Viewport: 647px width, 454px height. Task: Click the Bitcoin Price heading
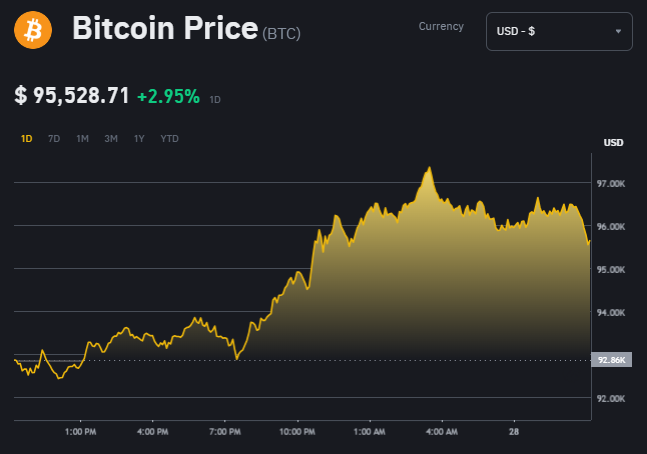pos(165,29)
